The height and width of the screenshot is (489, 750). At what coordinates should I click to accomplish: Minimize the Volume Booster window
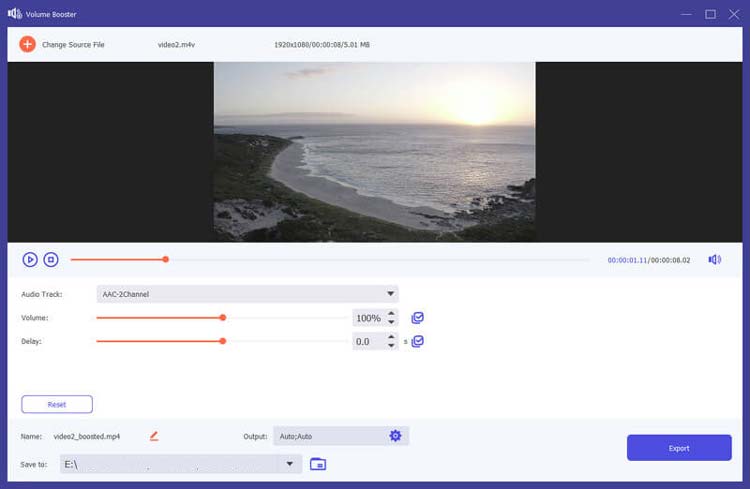tap(686, 14)
